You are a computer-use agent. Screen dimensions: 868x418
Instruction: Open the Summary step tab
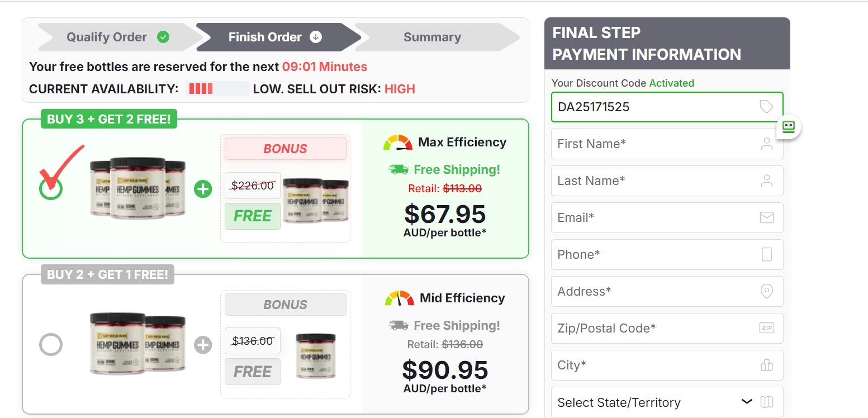click(x=432, y=37)
